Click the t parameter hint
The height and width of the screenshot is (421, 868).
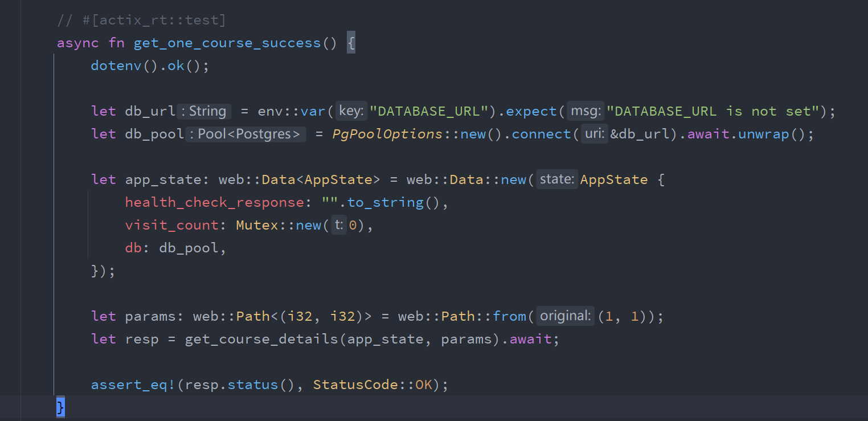point(338,224)
